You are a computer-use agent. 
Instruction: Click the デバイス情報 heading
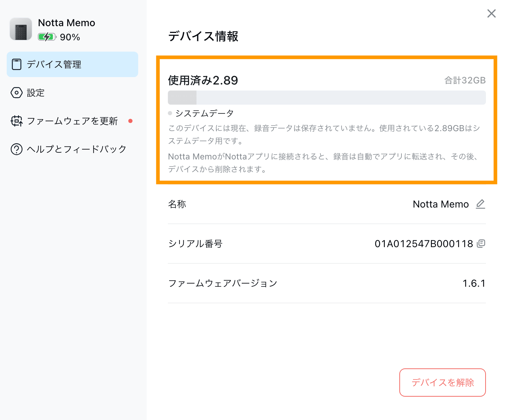point(203,36)
